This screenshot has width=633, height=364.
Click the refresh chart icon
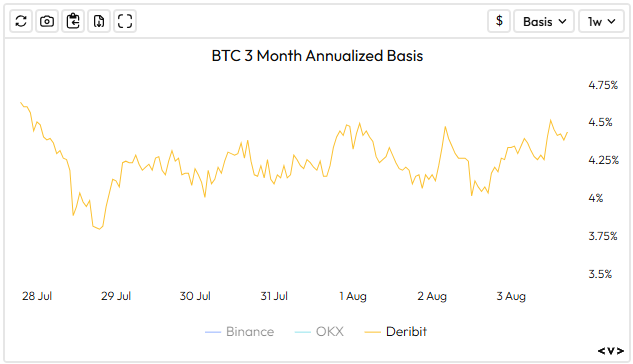pyautogui.click(x=21, y=21)
